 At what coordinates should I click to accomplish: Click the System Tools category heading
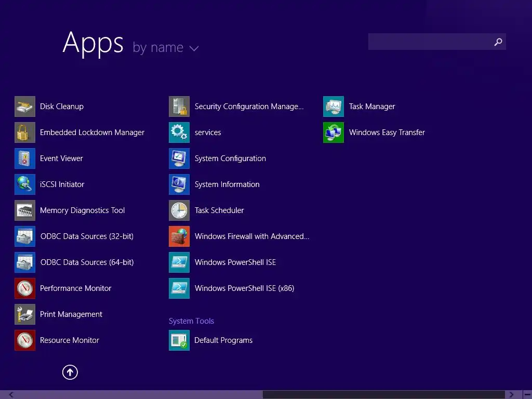click(191, 321)
